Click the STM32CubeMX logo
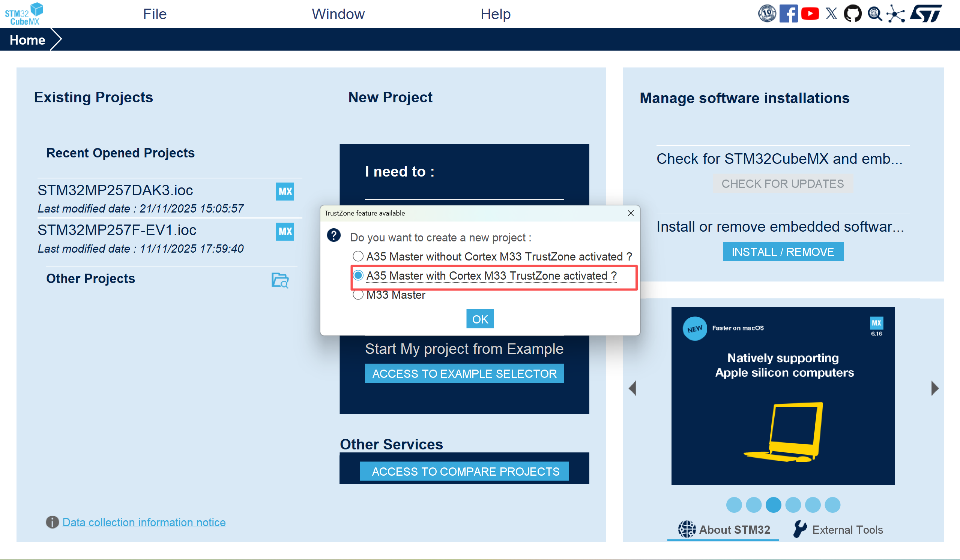Screen dimensions: 960x560 tap(24, 14)
